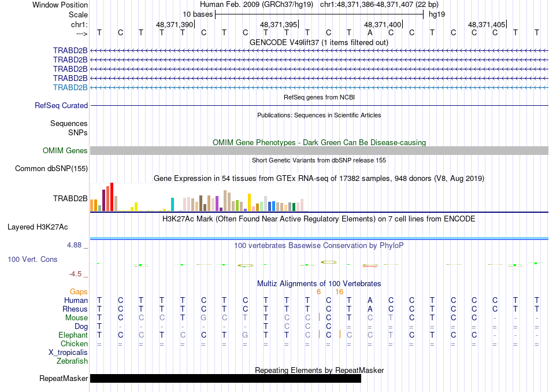Click the 4.88 conservation maximum value

click(x=74, y=245)
